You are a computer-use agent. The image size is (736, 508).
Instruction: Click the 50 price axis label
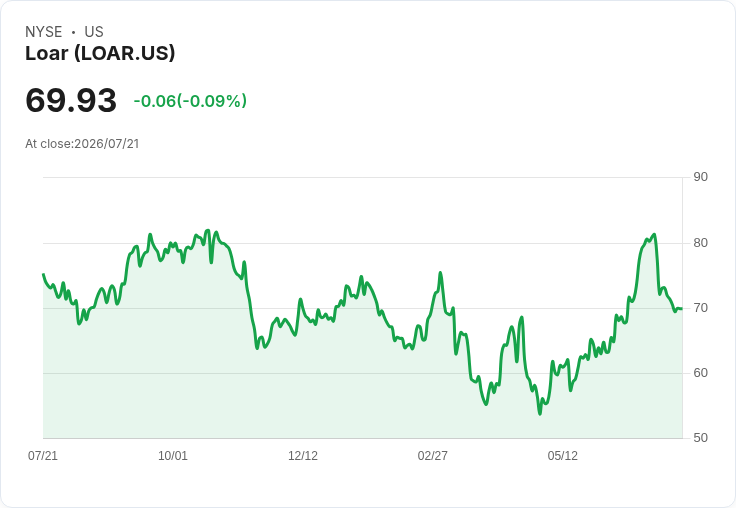700,438
